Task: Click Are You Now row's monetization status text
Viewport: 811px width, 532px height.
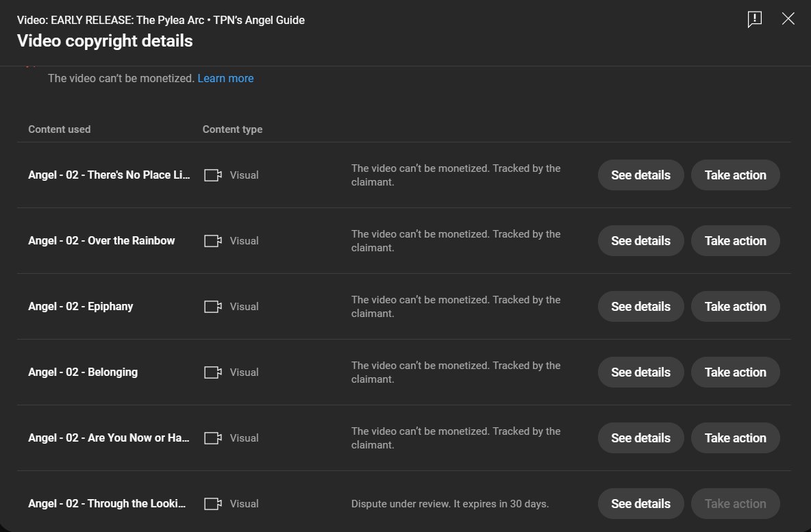Action: click(456, 438)
